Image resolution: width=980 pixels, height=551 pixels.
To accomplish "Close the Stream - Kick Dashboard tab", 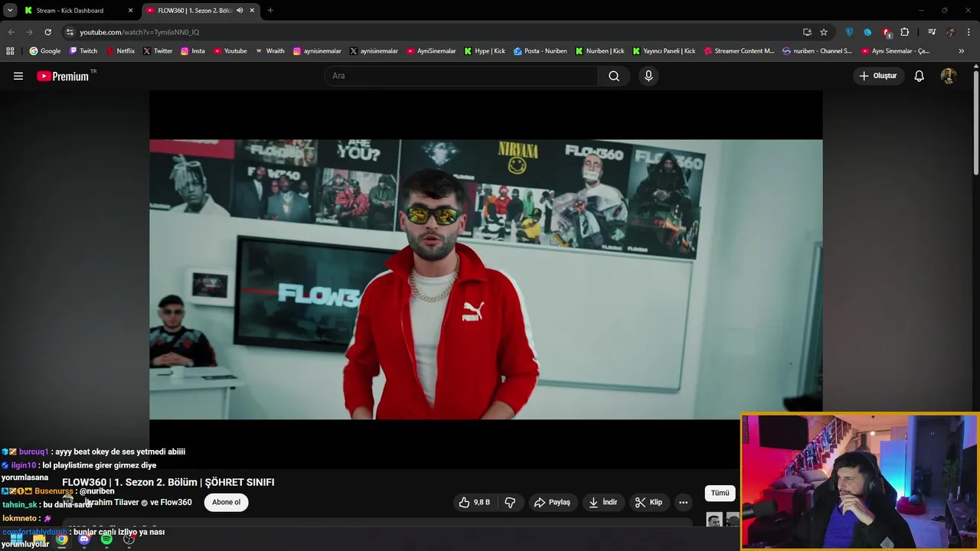I will point(130,11).
